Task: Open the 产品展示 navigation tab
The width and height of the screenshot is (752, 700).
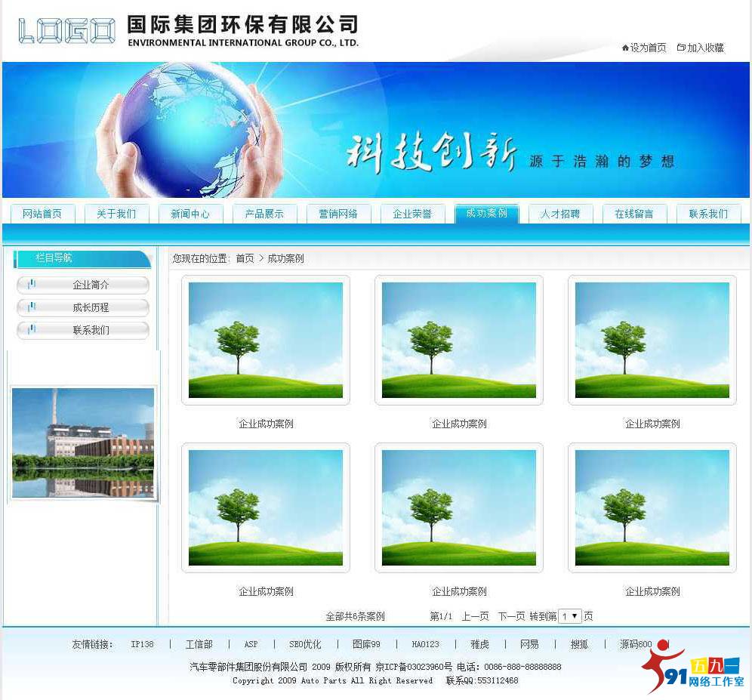Action: pos(264,214)
